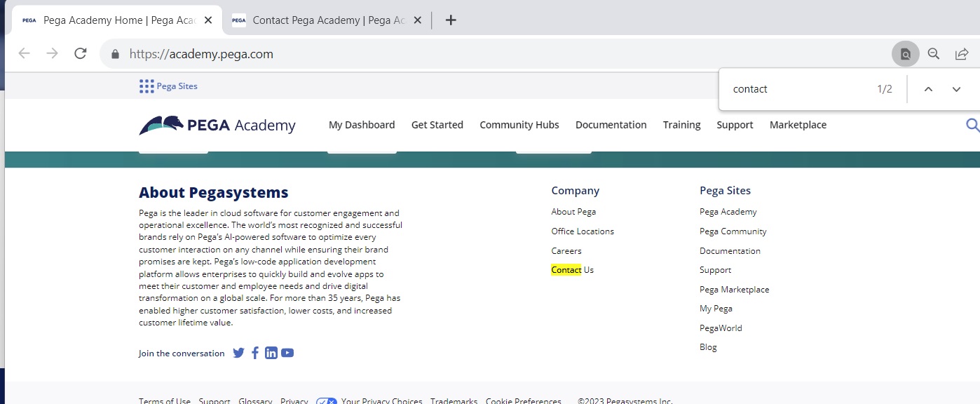Image resolution: width=980 pixels, height=404 pixels.
Task: Reload the page with refresh icon
Action: click(81, 54)
